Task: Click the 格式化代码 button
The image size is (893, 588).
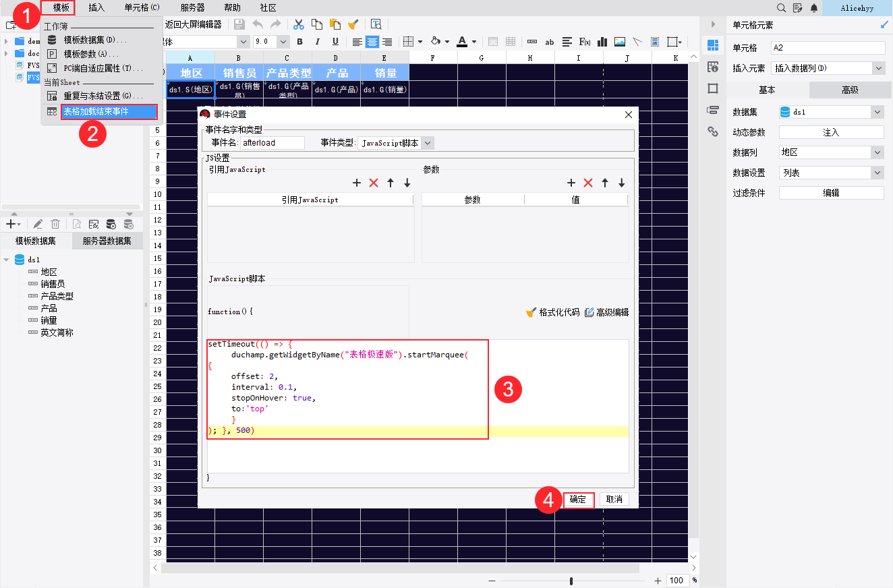Action: point(552,312)
